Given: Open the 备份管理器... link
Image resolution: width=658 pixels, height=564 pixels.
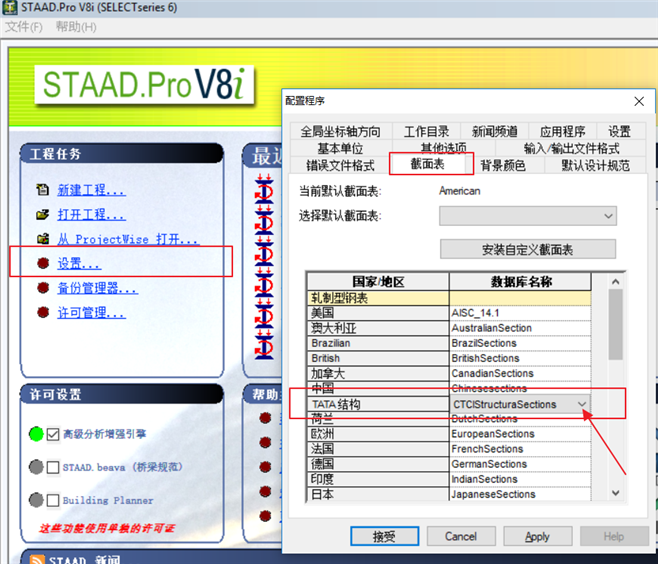Looking at the screenshot, I should 97,287.
